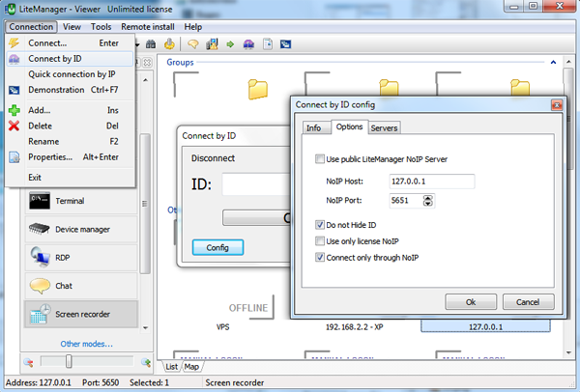Close the Connect by ID config dialog
The image size is (580, 392).
tap(557, 105)
